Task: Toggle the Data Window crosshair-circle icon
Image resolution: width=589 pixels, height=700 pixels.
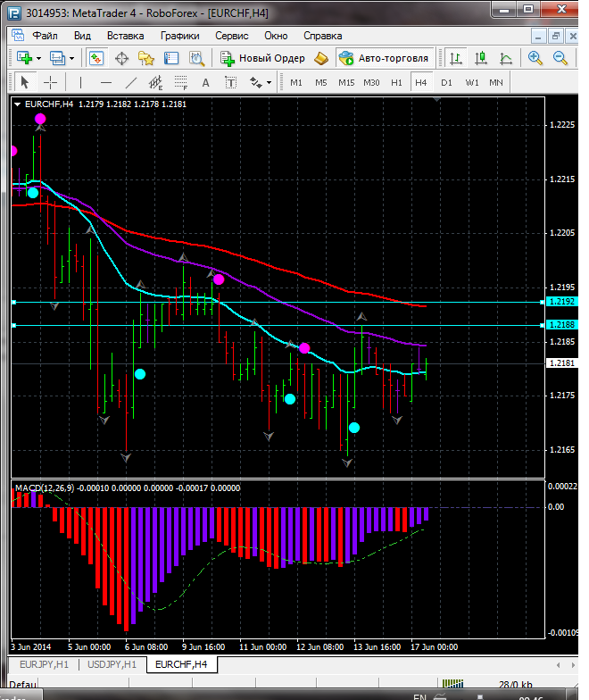Action: pos(121,58)
